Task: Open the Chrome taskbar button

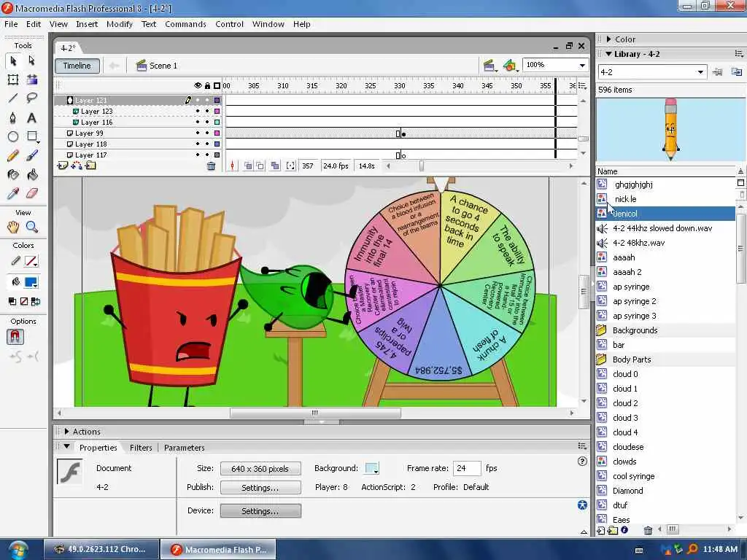Action: coord(101,549)
